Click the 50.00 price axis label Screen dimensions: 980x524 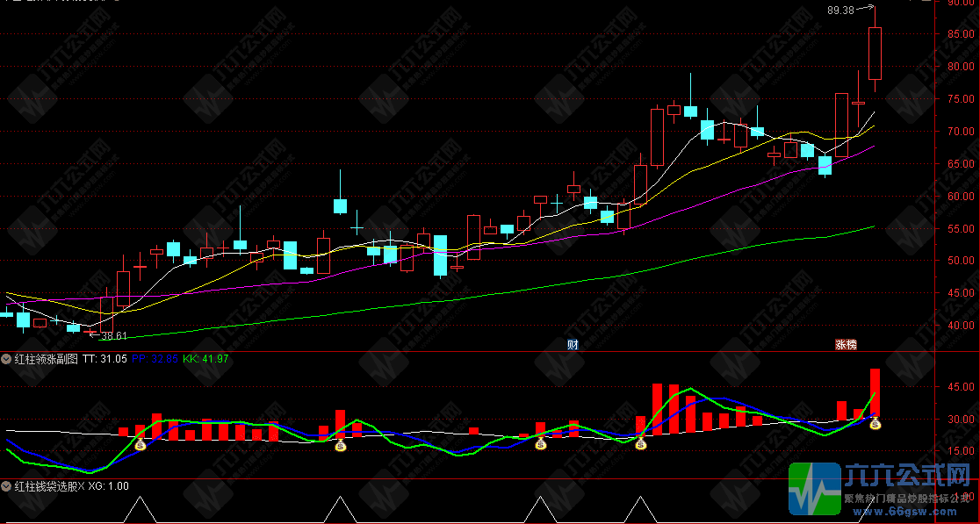coord(960,261)
